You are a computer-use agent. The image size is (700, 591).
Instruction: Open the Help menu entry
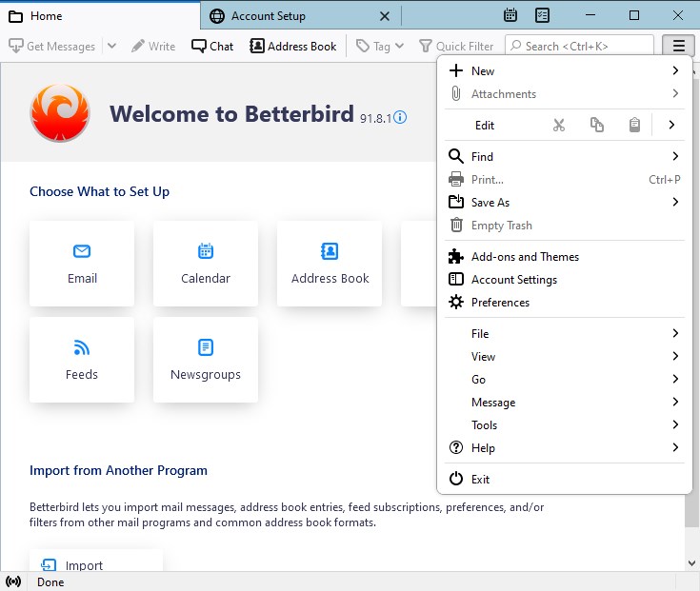[x=564, y=447]
